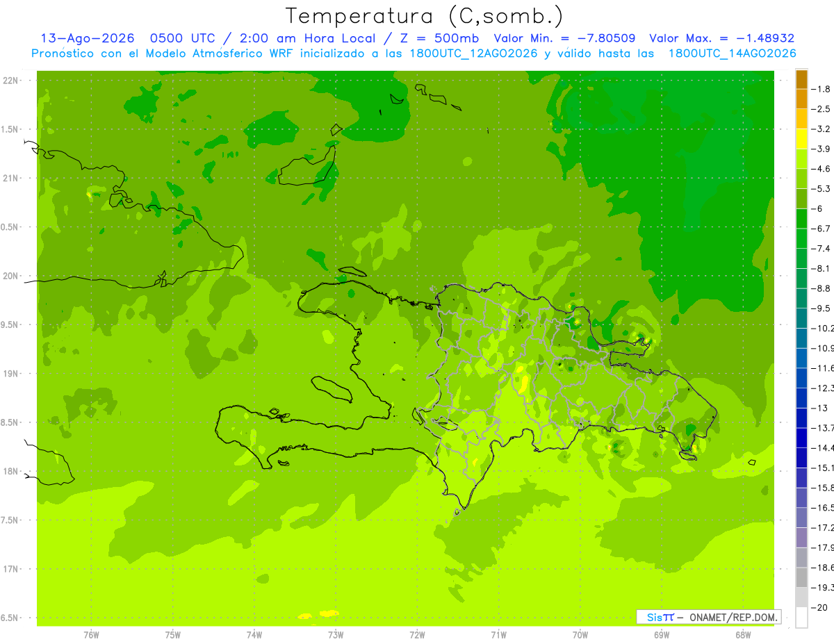Click the '75W' longitude label
The height and width of the screenshot is (644, 834).
pyautogui.click(x=173, y=635)
